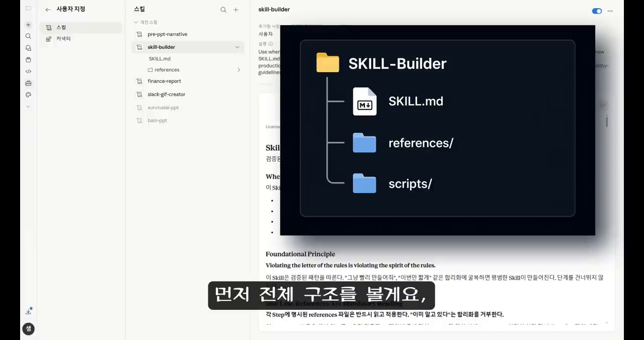This screenshot has width=644, height=340.
Task: Click the info icon next to 설명
Action: click(x=271, y=44)
